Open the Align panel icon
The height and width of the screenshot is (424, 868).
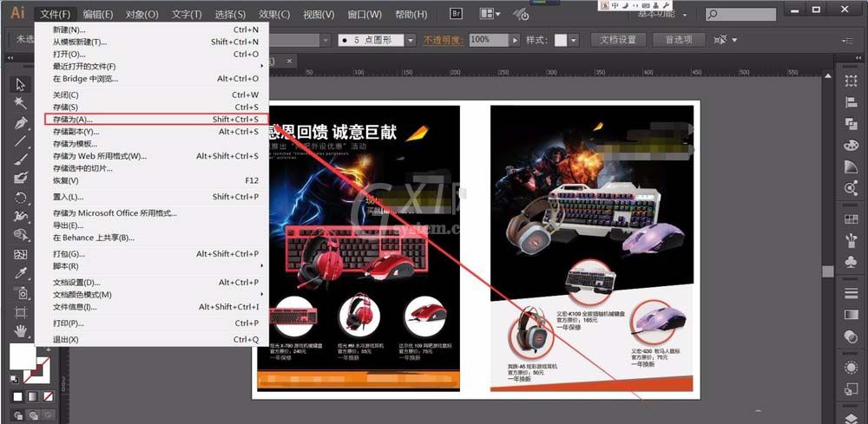pos(851,102)
